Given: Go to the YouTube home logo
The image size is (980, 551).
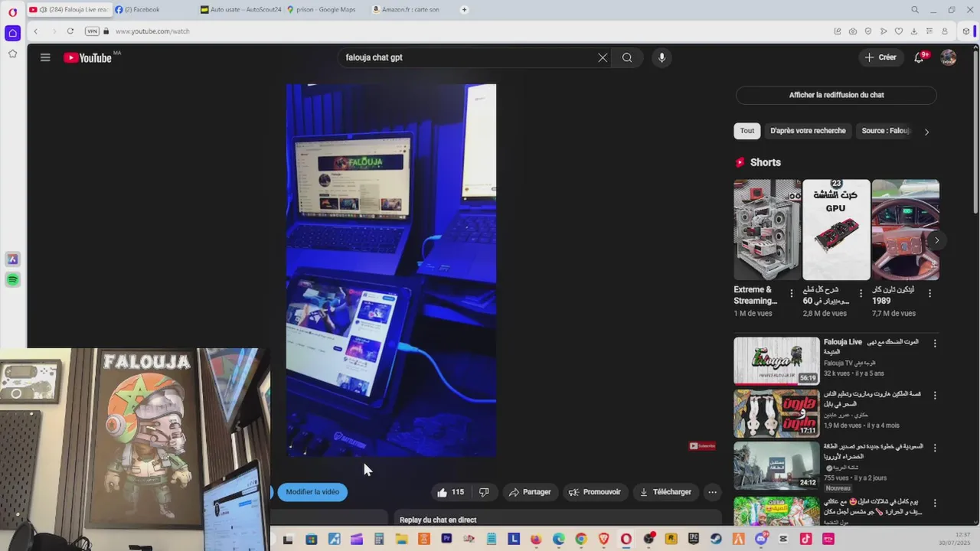Looking at the screenshot, I should [x=88, y=57].
